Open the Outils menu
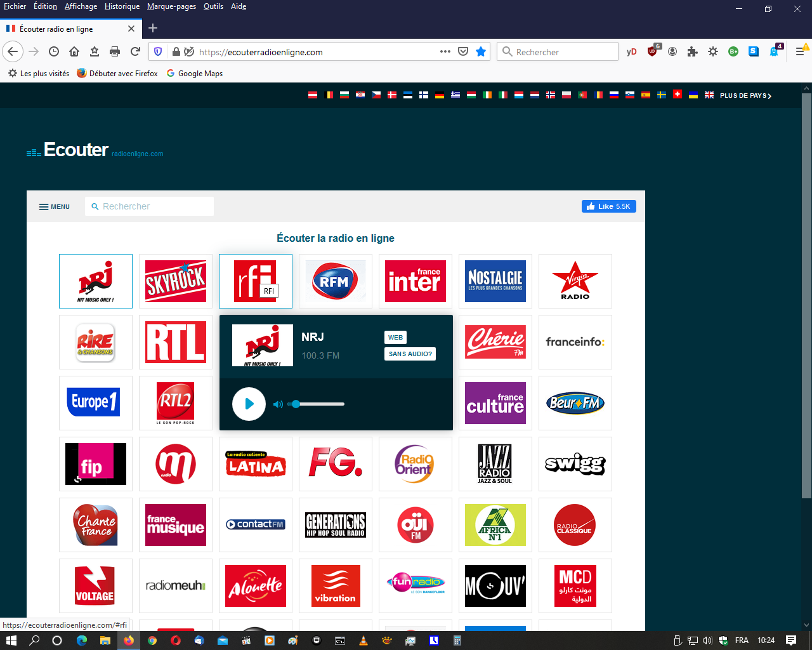The image size is (812, 650). (213, 6)
